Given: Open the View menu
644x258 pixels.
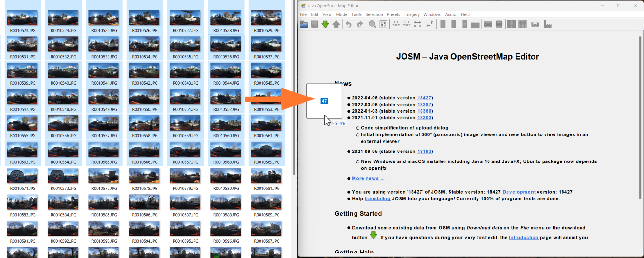Looking at the screenshot, I should 327,14.
